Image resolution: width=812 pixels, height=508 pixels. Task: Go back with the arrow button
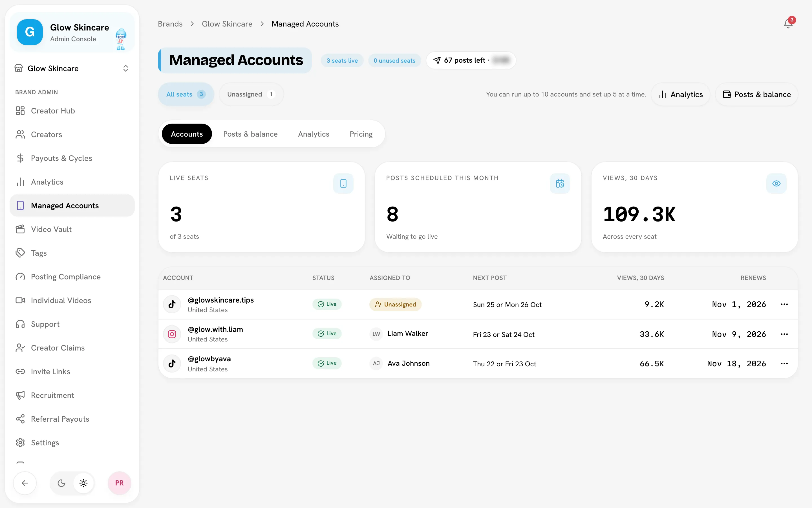pyautogui.click(x=25, y=483)
